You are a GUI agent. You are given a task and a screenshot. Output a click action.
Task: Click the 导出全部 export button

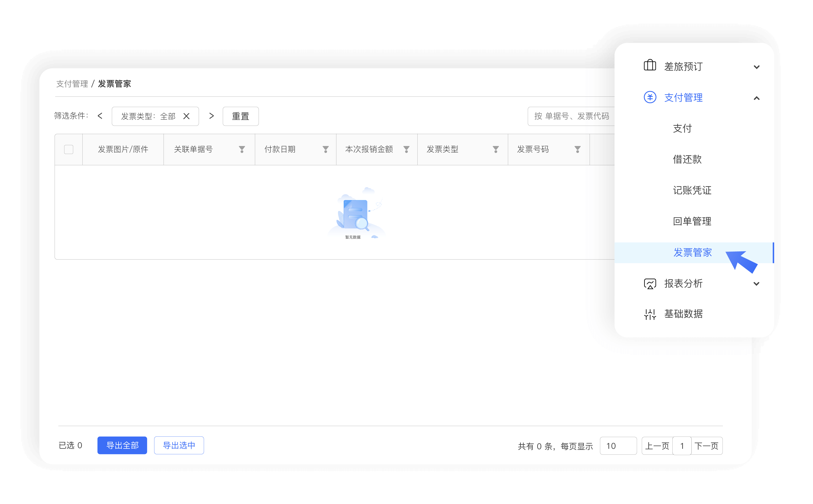pos(122,445)
